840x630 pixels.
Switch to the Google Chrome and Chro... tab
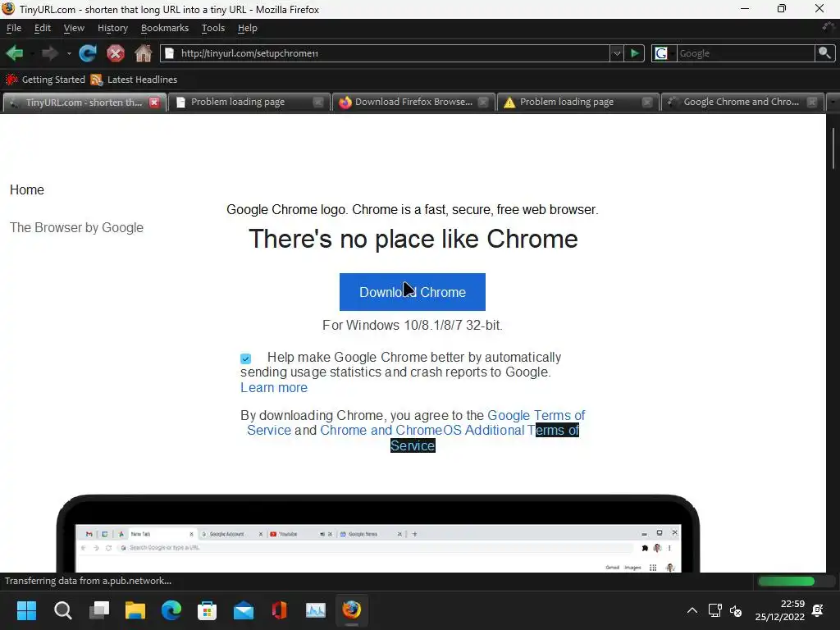pos(742,102)
